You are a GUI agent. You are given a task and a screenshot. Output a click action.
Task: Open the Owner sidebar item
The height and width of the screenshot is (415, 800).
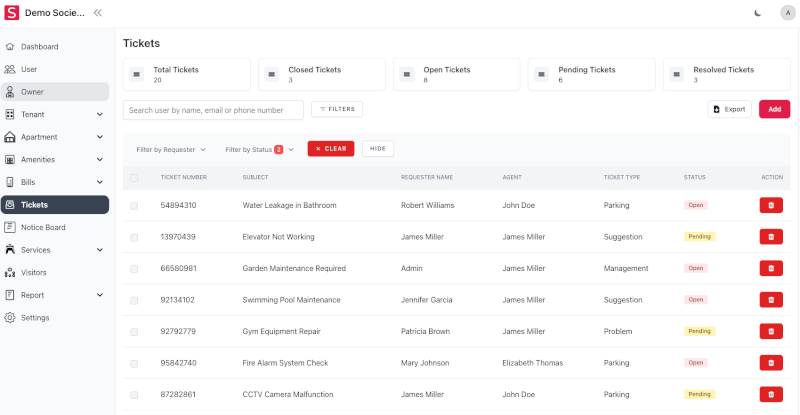(x=55, y=92)
